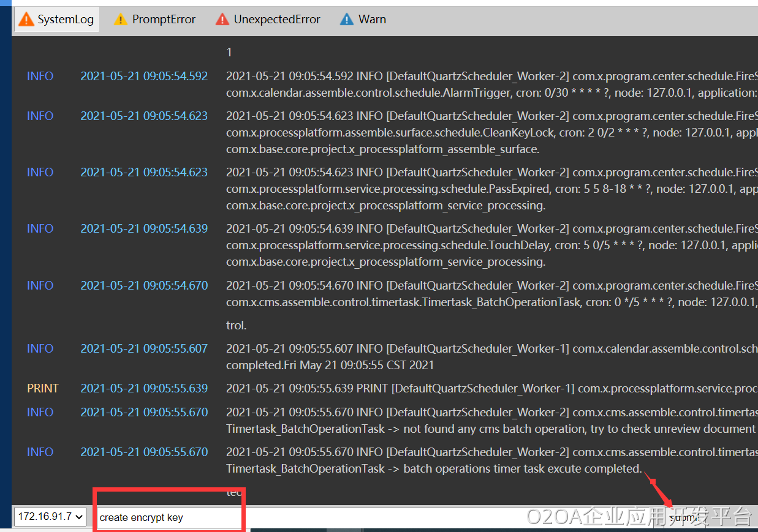Focus the 'create encrypt key' command input

pos(169,517)
